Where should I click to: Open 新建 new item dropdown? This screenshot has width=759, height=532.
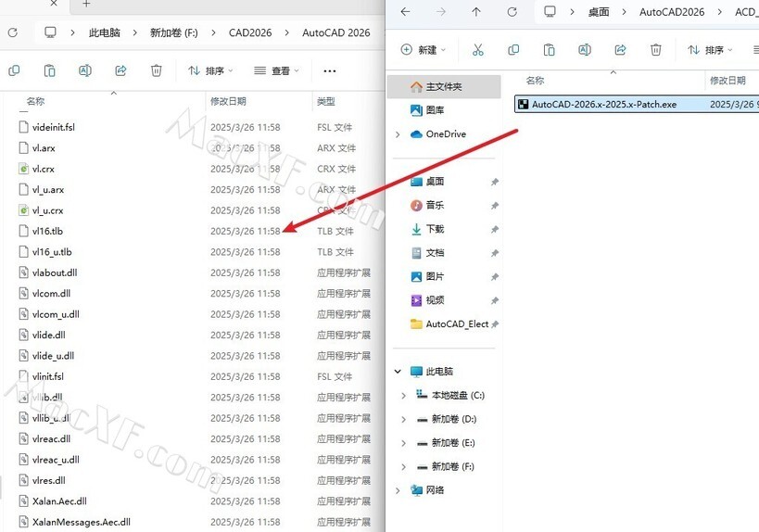coord(424,49)
